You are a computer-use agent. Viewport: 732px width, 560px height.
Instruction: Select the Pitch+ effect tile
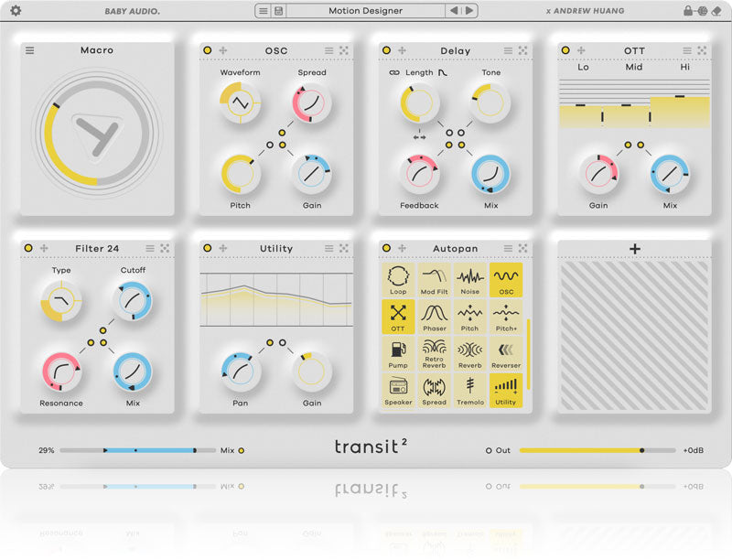pyautogui.click(x=506, y=317)
